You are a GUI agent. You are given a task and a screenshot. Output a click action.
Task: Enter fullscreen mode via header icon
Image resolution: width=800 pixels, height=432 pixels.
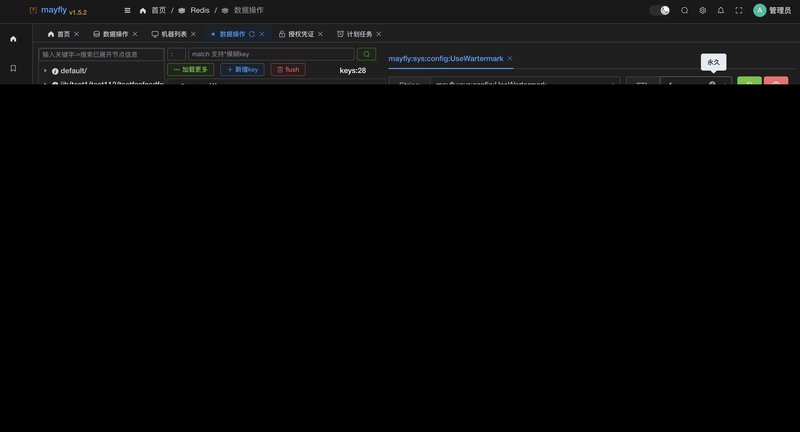tap(739, 10)
